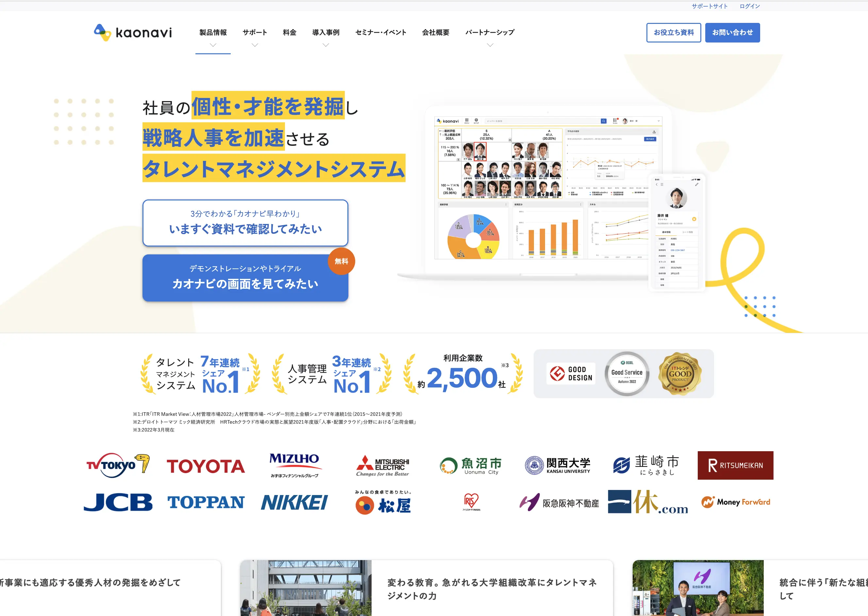Expand the パートナーシップ dropdown
The width and height of the screenshot is (868, 616).
coord(490,33)
